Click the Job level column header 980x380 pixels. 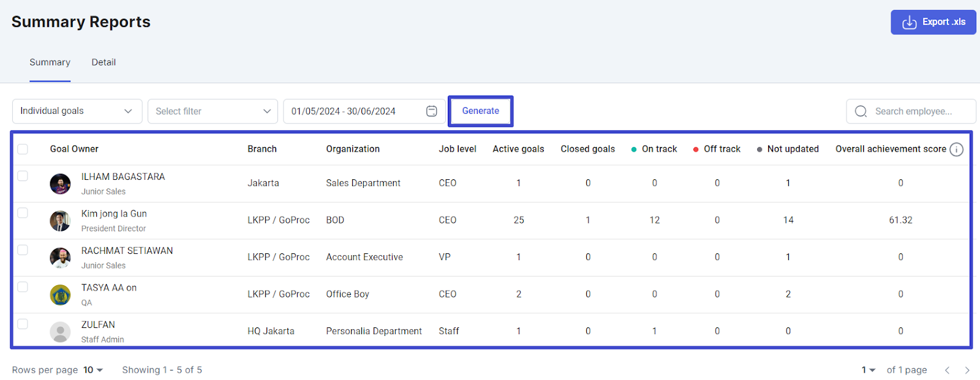point(458,149)
